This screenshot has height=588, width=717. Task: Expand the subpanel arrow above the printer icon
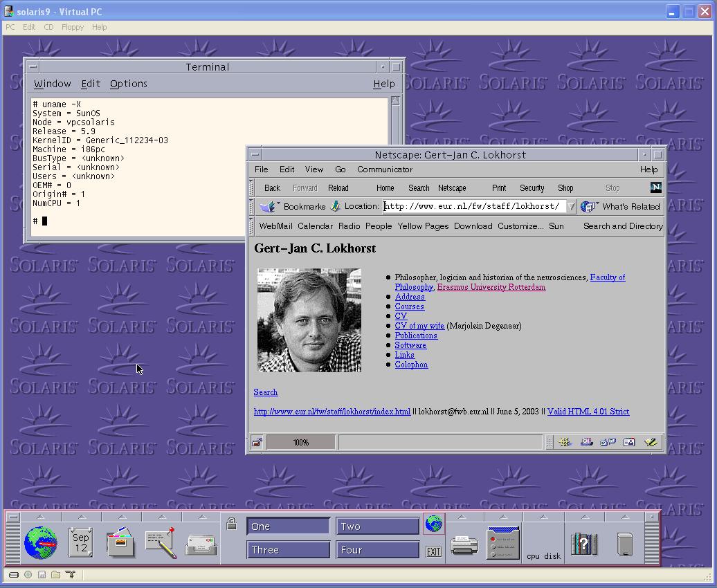point(462,517)
